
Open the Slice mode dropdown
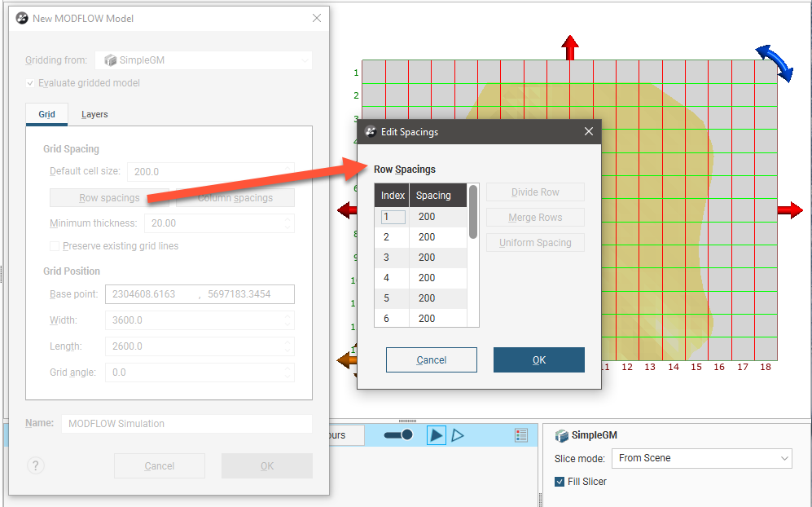[x=701, y=458]
